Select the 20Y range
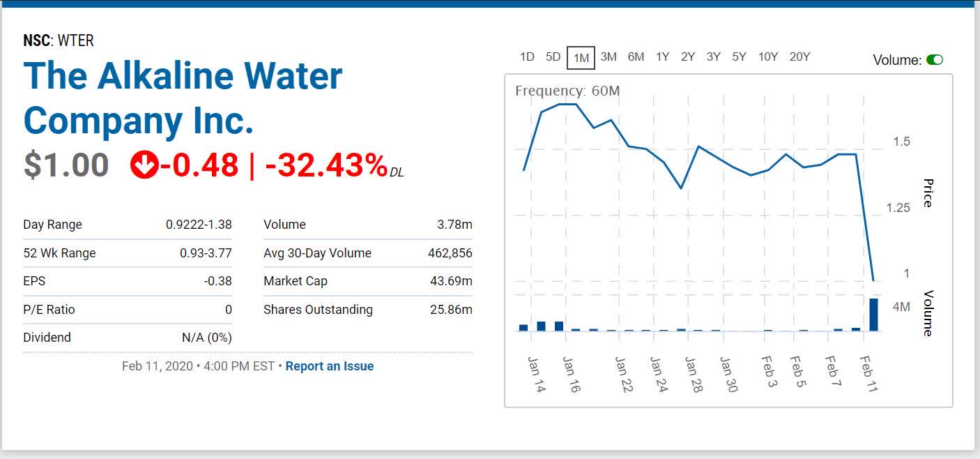This screenshot has height=459, width=980. [x=799, y=57]
